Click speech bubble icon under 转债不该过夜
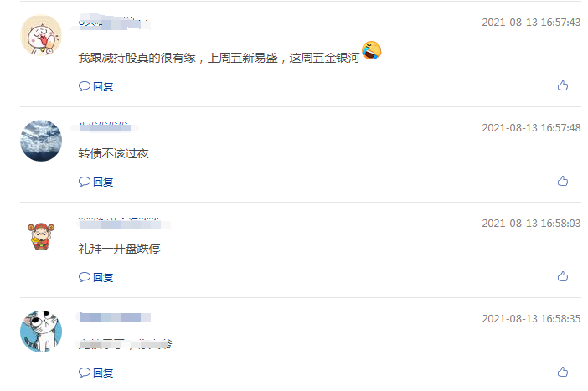This screenshot has width=588, height=391. tap(85, 182)
